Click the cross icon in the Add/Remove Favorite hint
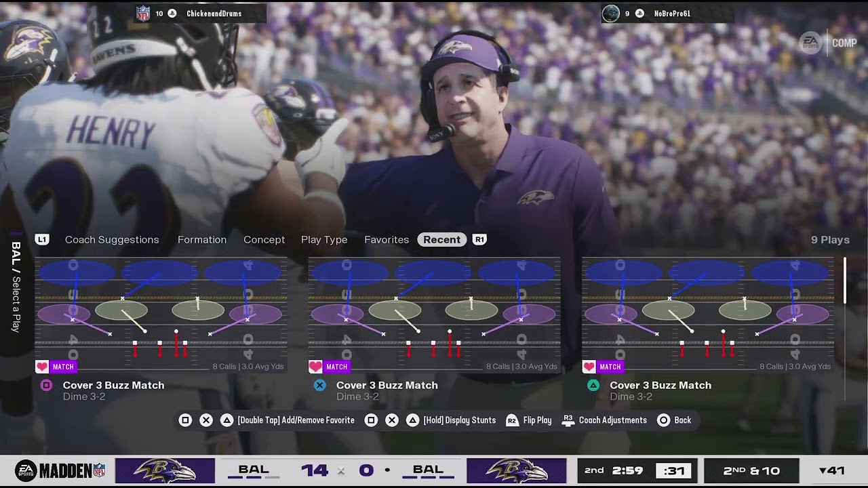The height and width of the screenshot is (488, 868). (206, 420)
